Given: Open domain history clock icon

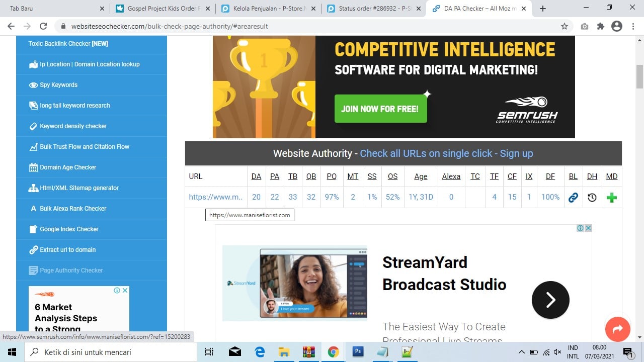Looking at the screenshot, I should point(592,198).
